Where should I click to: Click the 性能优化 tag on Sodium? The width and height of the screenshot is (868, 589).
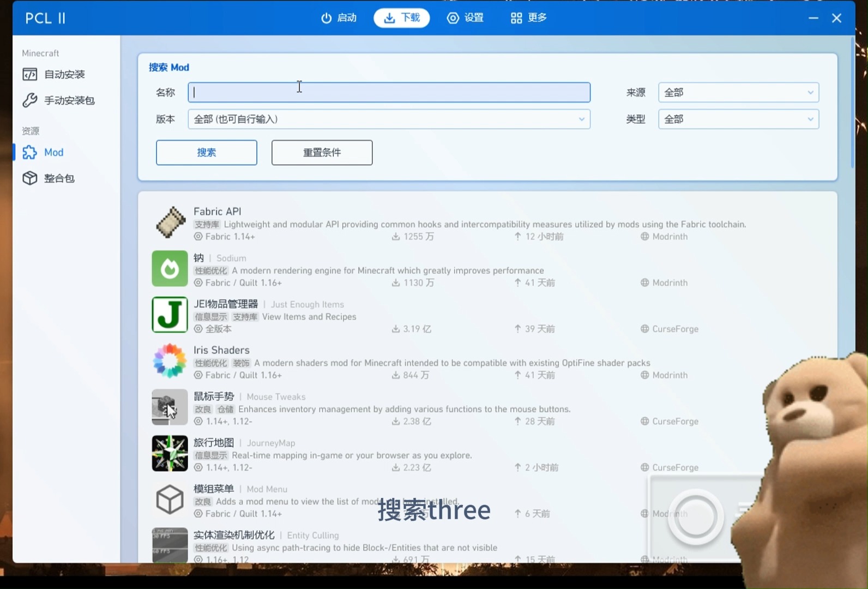click(x=211, y=271)
